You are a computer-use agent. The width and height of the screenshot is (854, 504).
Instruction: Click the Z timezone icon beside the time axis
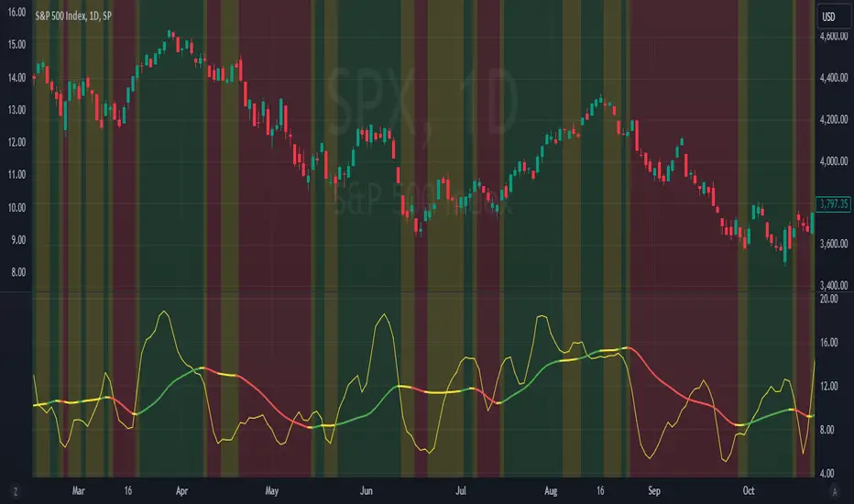click(16, 491)
